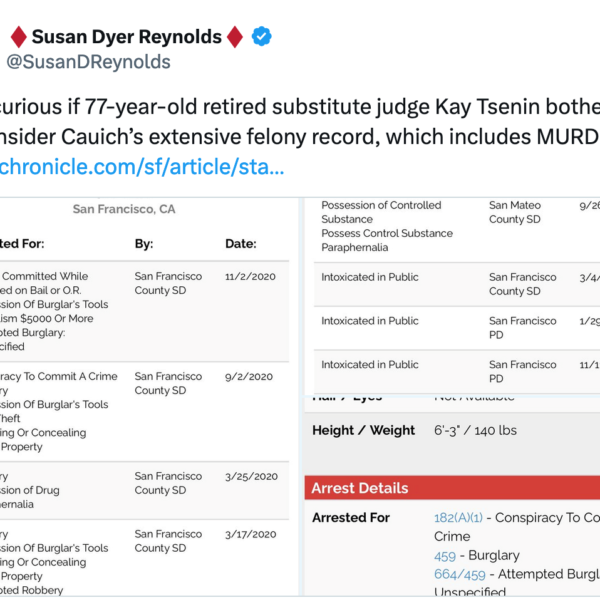Click the By: column header

144,244
